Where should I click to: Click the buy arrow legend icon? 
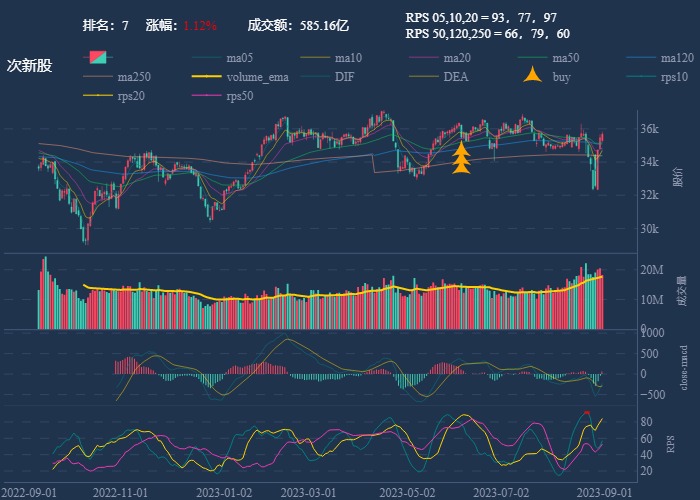coord(532,77)
